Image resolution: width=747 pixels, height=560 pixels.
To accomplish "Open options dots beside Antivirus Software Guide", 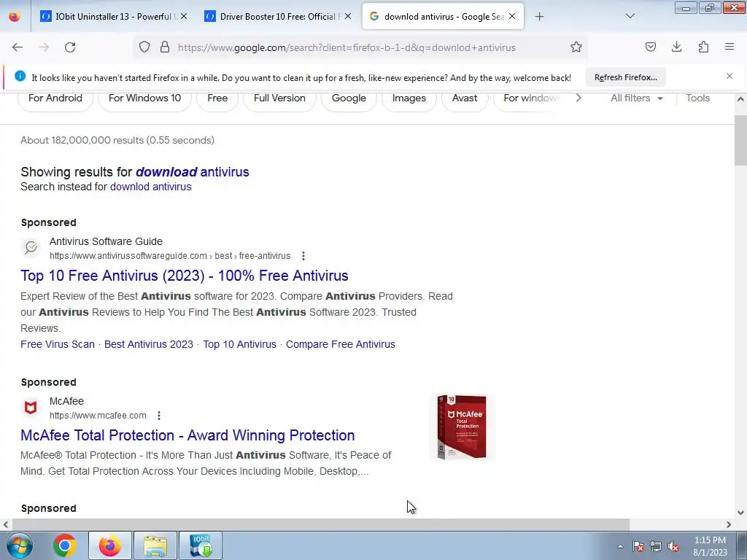I will pyautogui.click(x=303, y=256).
